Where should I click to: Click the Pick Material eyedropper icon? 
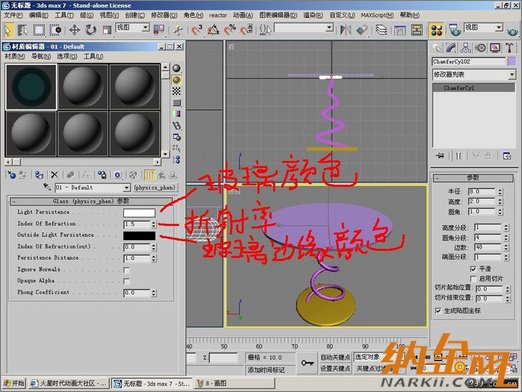(x=47, y=187)
